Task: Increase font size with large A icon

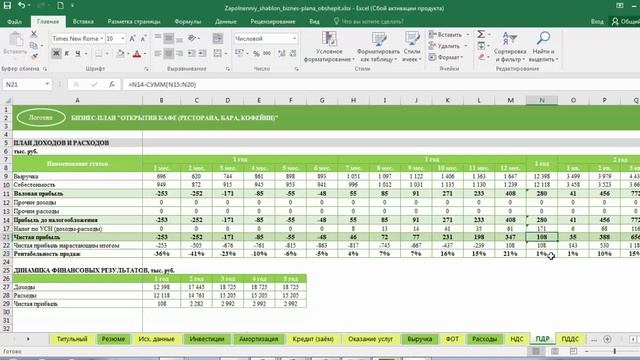Action: 132,39
